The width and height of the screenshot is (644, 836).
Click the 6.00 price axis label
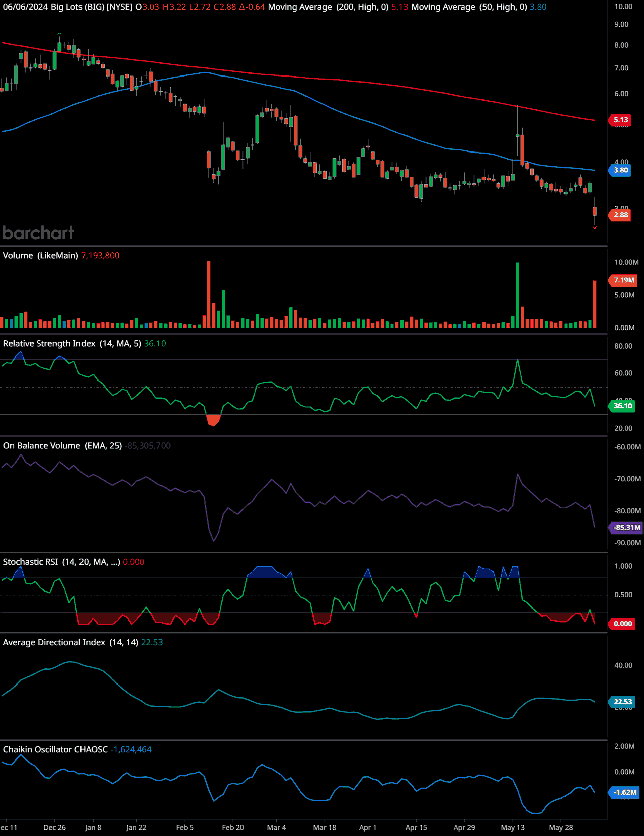tap(621, 94)
